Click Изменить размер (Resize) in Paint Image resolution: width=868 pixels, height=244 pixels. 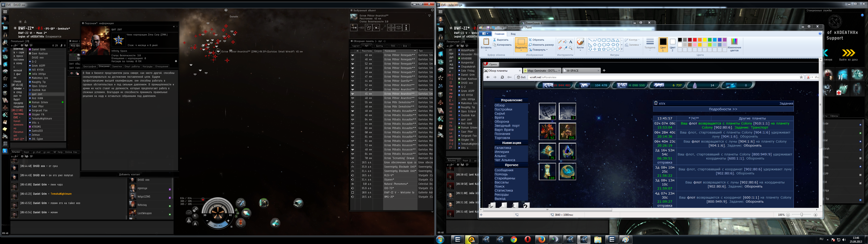pos(541,45)
